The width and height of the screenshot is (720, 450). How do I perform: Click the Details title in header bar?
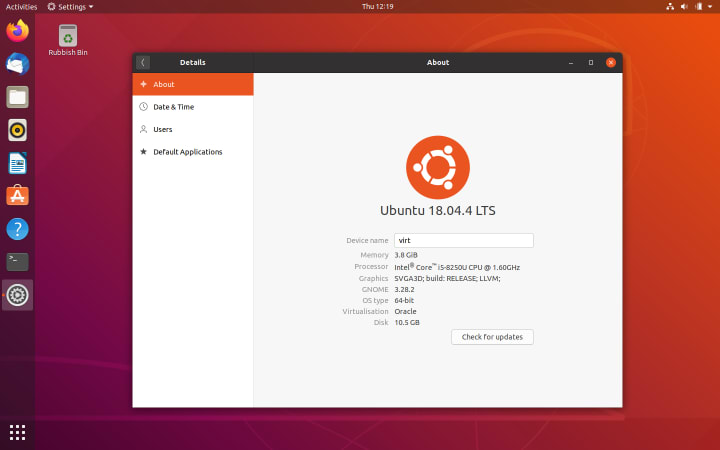193,62
